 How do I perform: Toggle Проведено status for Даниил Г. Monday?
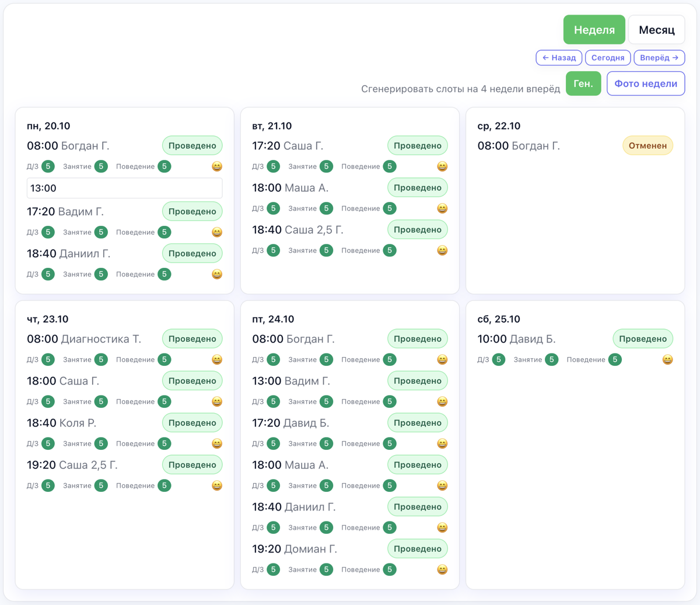pyautogui.click(x=192, y=254)
